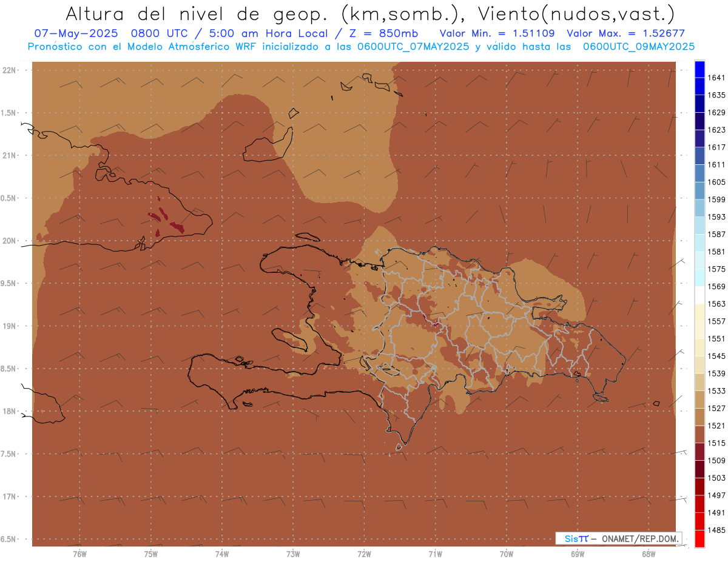The height and width of the screenshot is (562, 728).
Task: Click the longitude label "76W"
Action: (79, 554)
